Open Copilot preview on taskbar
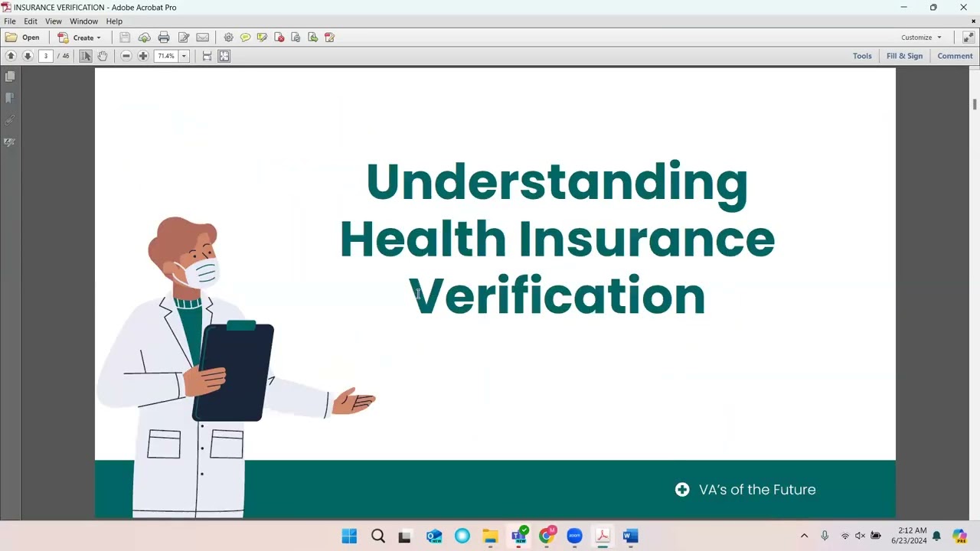Image resolution: width=980 pixels, height=551 pixels. tap(960, 536)
